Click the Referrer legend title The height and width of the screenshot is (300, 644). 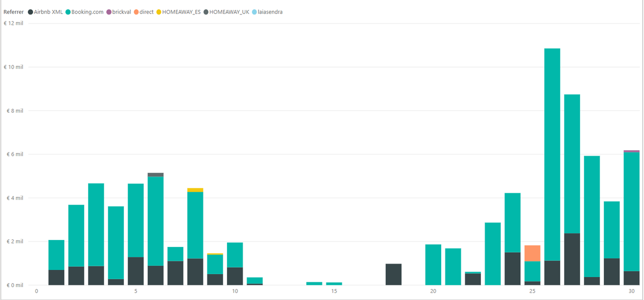coord(13,12)
